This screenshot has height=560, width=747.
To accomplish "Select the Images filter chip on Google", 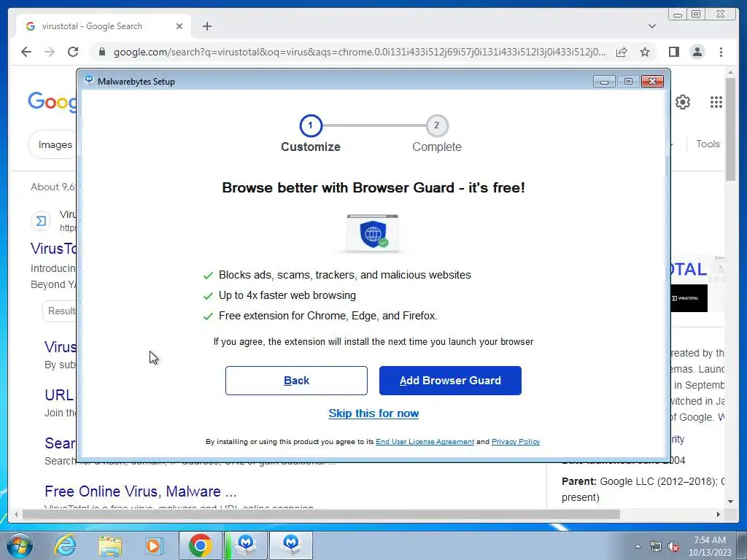I will [53, 144].
